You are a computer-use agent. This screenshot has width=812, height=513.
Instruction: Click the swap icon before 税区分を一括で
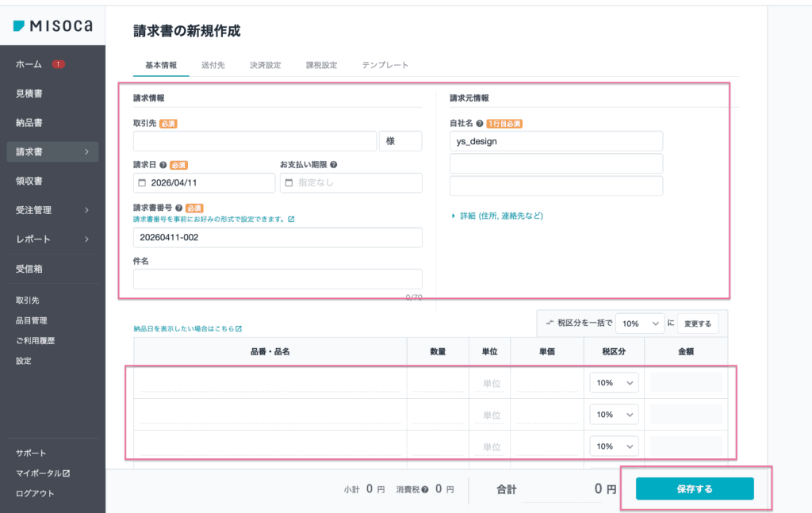[x=550, y=323]
